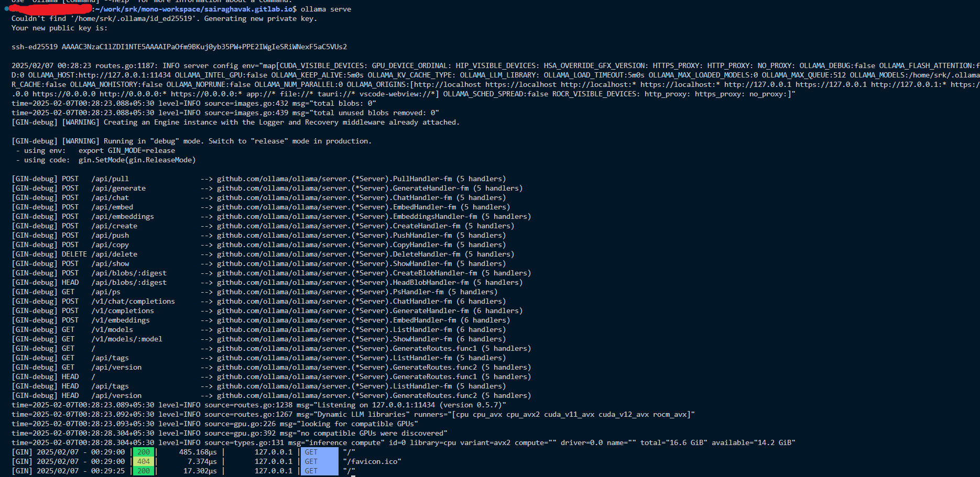
Task: Click the 'export GIN_MODE=release' text
Action: (x=127, y=150)
